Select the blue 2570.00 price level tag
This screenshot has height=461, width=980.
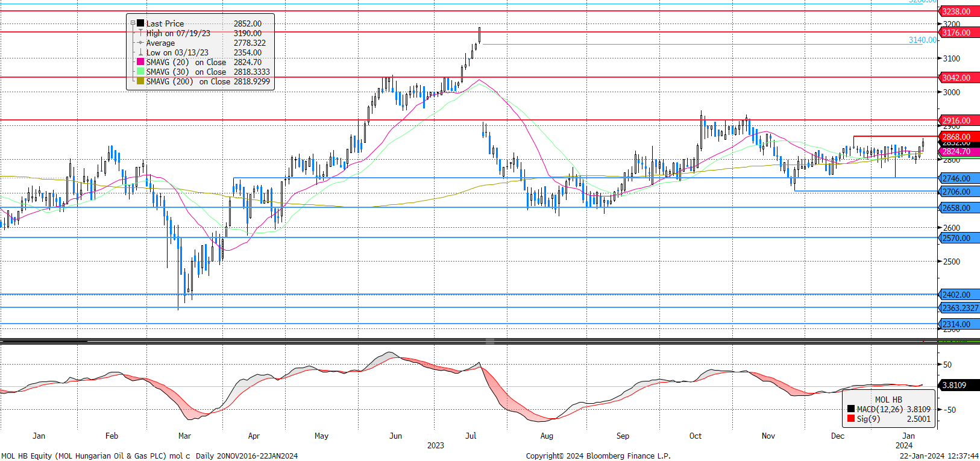960,238
